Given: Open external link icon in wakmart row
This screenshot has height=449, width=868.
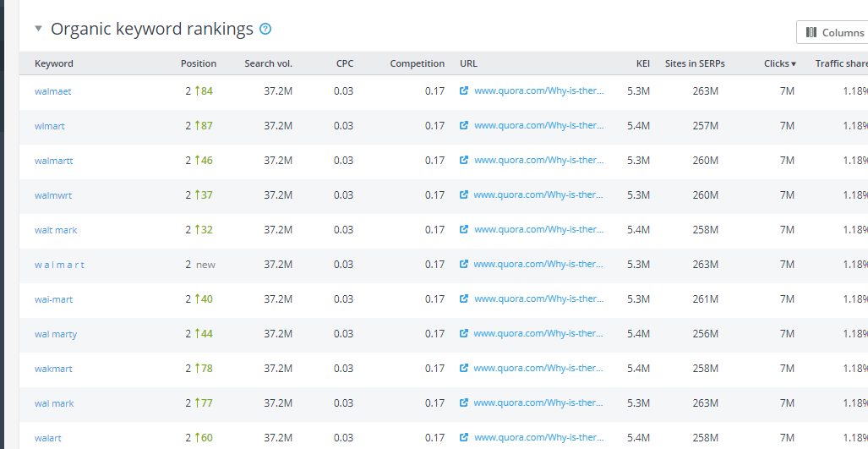Looking at the screenshot, I should (x=464, y=368).
